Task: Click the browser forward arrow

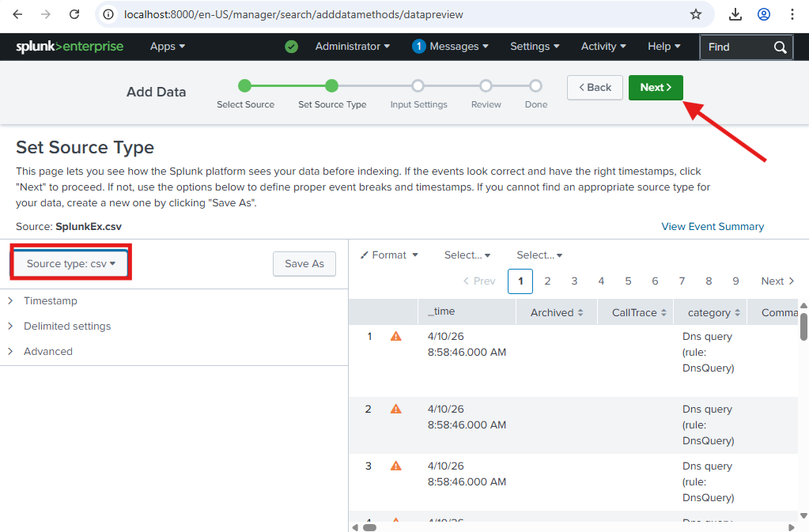Action: pyautogui.click(x=46, y=14)
